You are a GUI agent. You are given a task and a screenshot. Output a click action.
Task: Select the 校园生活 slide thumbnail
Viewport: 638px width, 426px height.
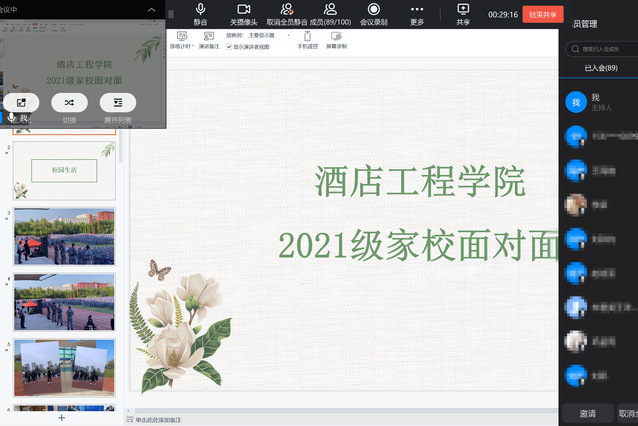(64, 171)
